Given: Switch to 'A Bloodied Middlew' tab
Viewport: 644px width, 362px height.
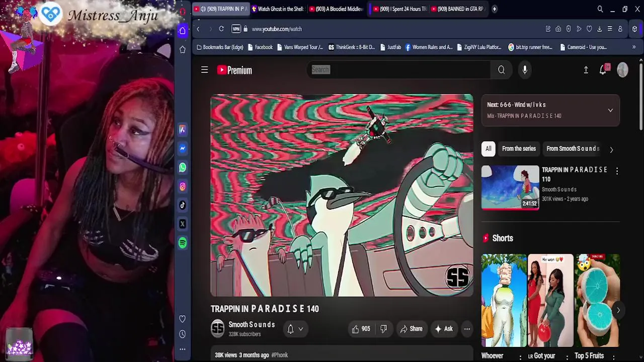Looking at the screenshot, I should tap(336, 9).
